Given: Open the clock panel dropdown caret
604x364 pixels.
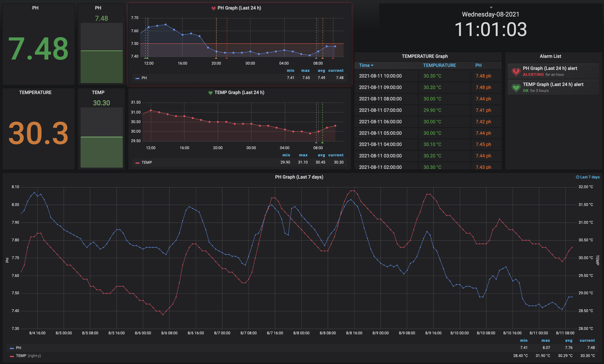Looking at the screenshot, I should (491, 7).
